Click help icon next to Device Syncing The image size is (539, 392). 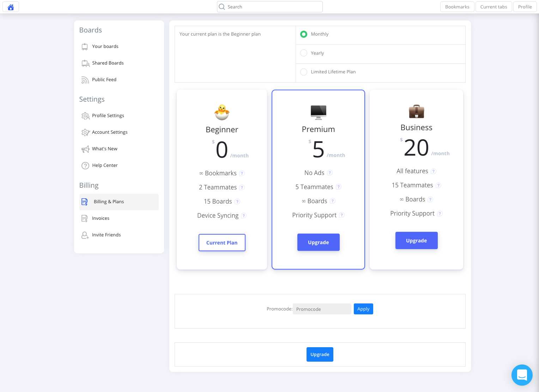tap(244, 216)
